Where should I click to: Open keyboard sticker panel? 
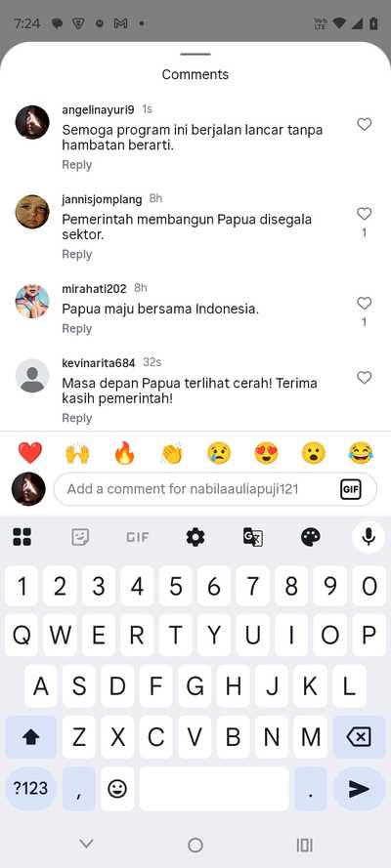pos(80,537)
